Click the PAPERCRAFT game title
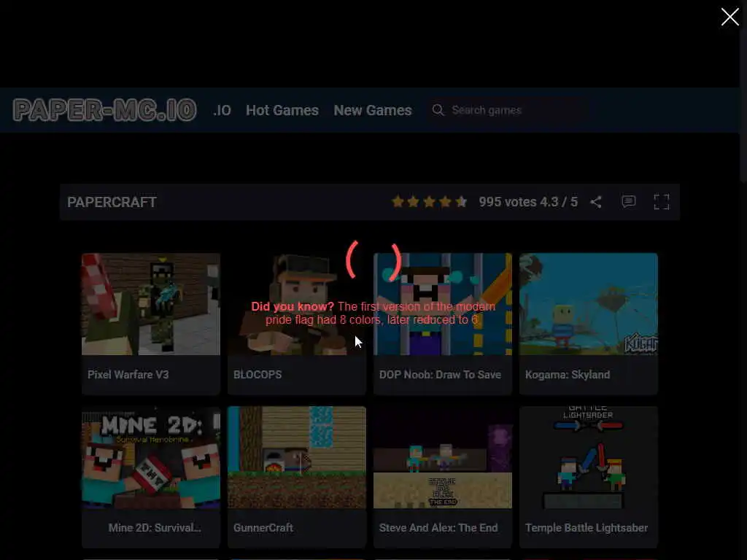 coord(112,202)
